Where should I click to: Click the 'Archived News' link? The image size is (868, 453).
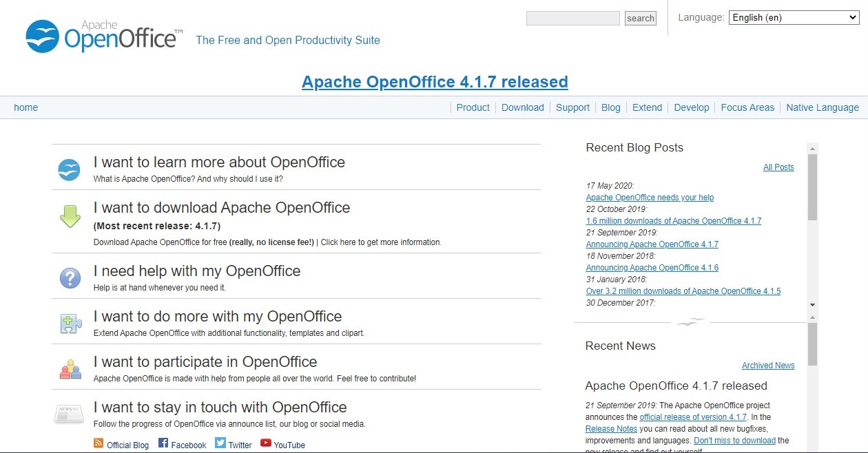(x=768, y=365)
